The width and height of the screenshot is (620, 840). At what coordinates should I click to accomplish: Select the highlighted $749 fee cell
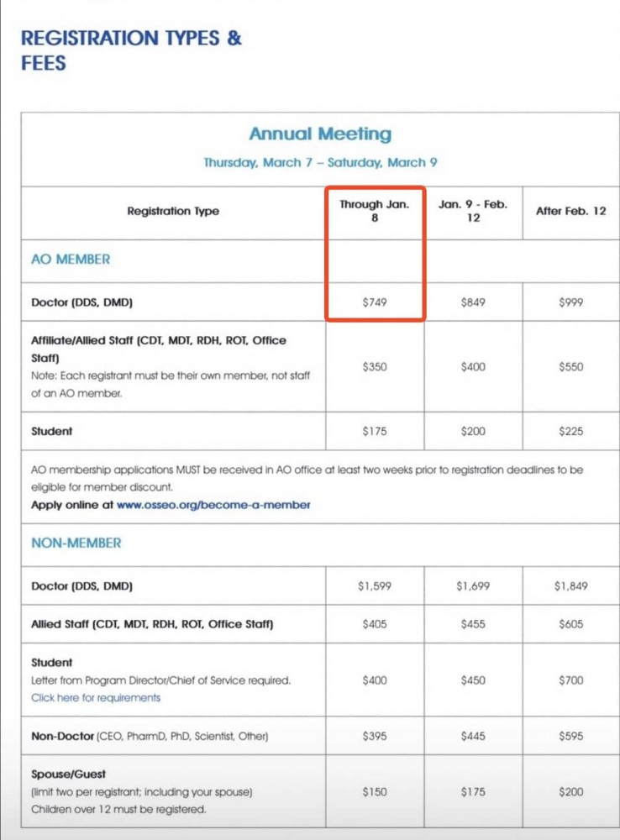(375, 302)
